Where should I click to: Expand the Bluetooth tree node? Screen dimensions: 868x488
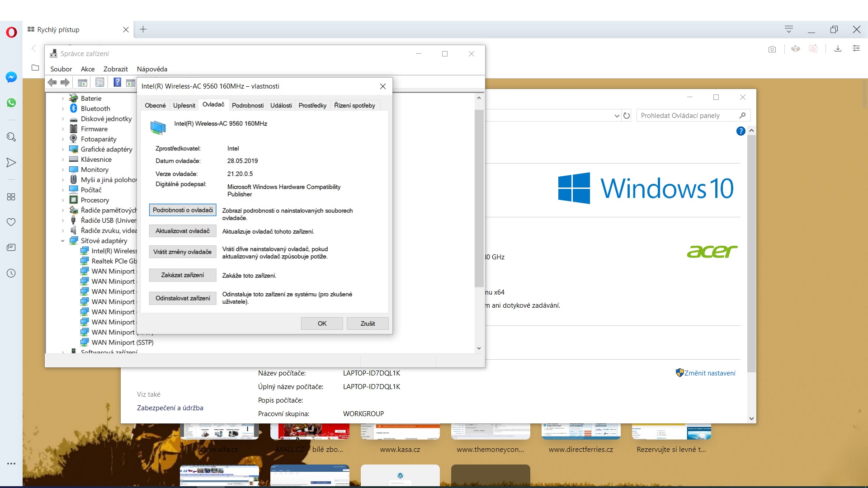click(x=63, y=109)
